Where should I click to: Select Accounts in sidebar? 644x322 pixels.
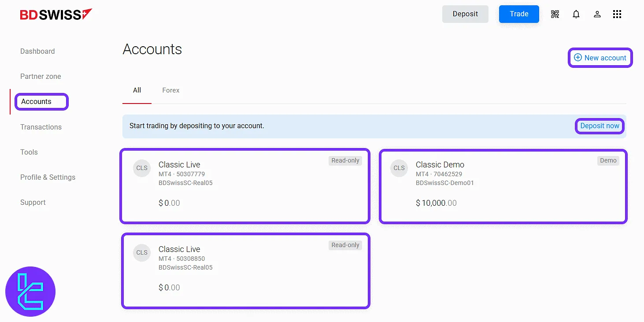pos(36,102)
